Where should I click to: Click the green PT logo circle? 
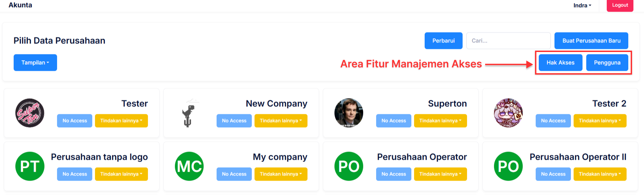[30, 166]
